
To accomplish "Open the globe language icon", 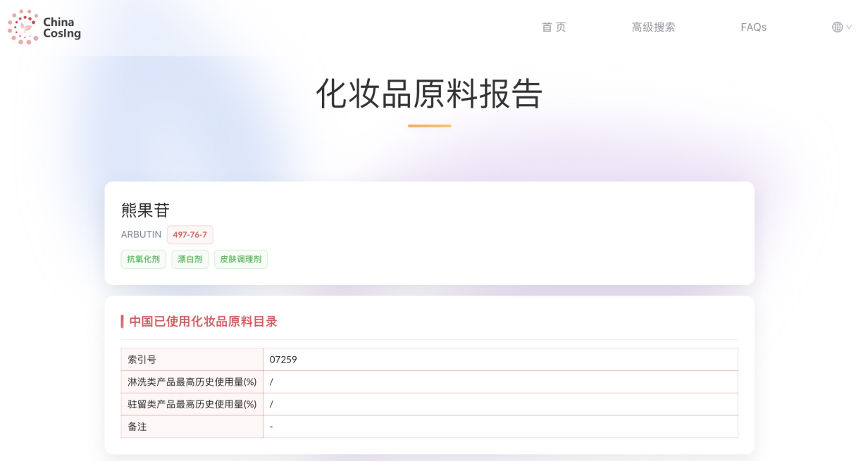I will 837,27.
